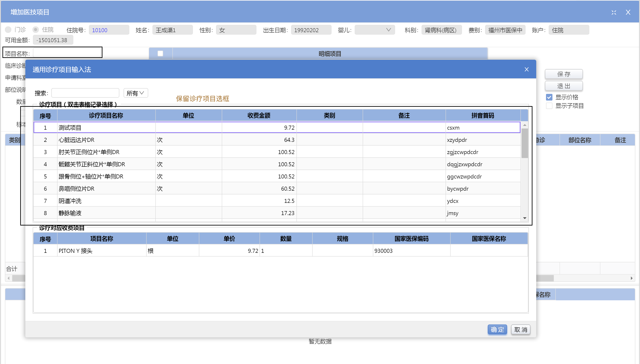This screenshot has height=364, width=640.
Task: Close the 增加医技项目 window
Action: (x=628, y=12)
